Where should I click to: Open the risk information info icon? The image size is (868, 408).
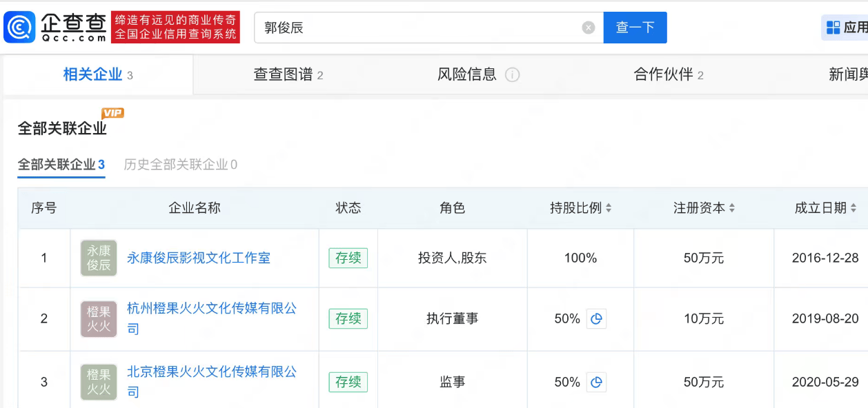[512, 75]
